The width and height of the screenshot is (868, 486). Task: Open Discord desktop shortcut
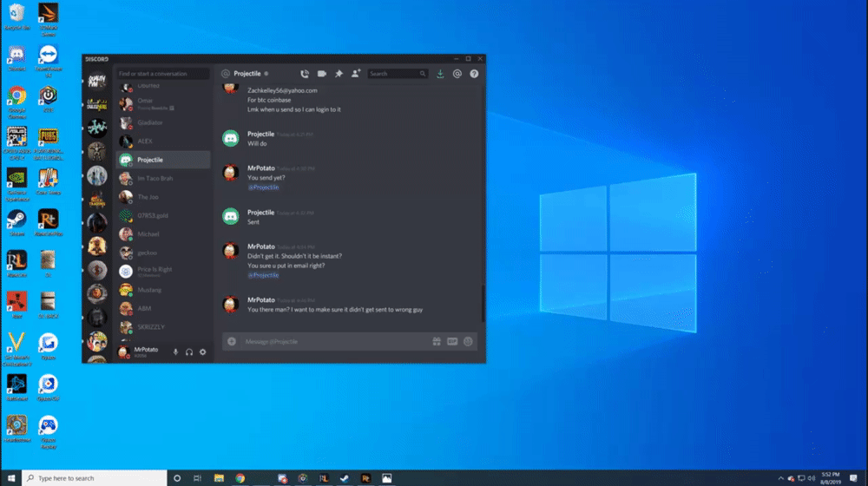pos(16,59)
